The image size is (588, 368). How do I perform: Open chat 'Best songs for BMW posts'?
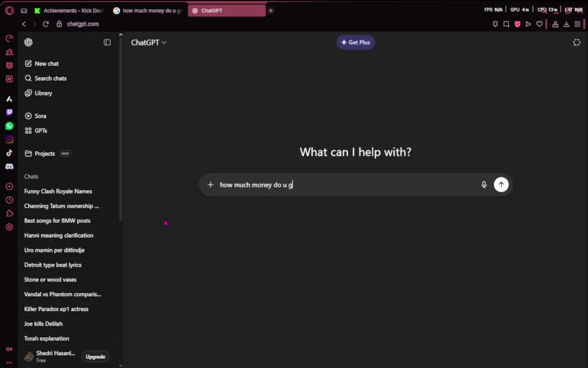tap(57, 220)
